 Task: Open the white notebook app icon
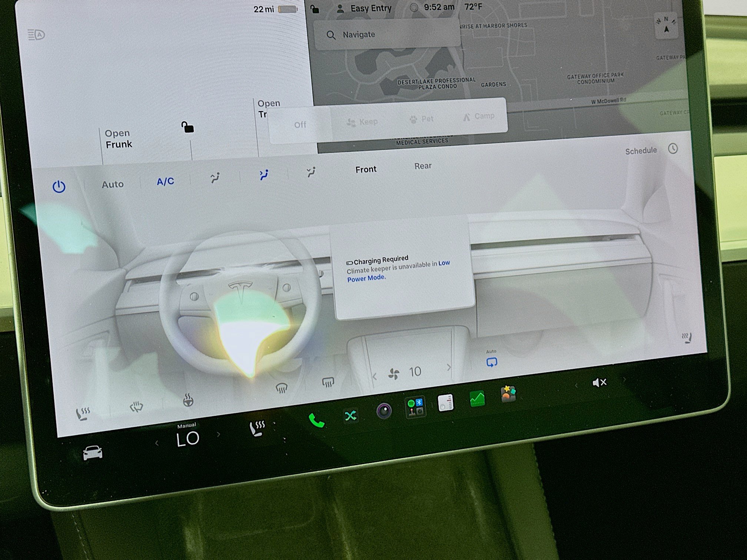click(x=445, y=403)
